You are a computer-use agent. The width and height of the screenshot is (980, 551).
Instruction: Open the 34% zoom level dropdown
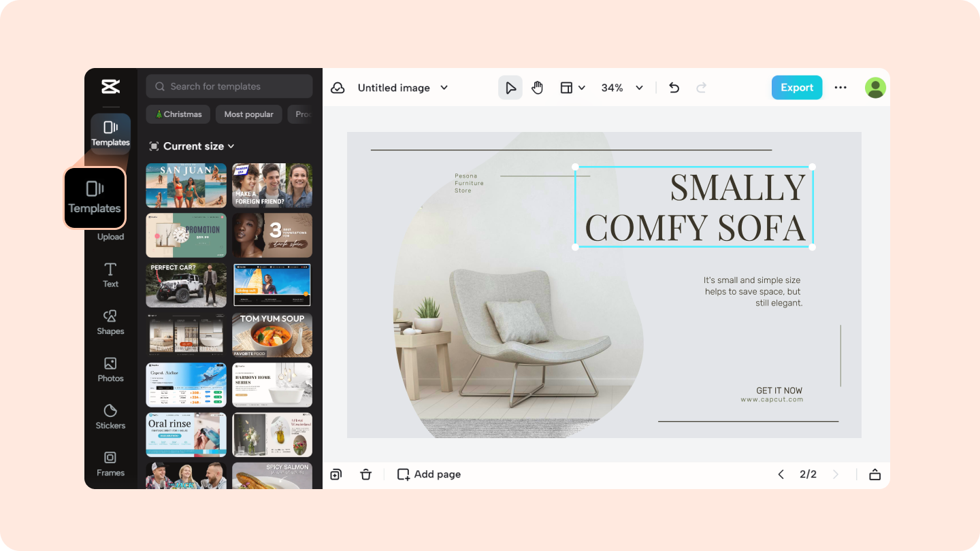click(x=622, y=88)
